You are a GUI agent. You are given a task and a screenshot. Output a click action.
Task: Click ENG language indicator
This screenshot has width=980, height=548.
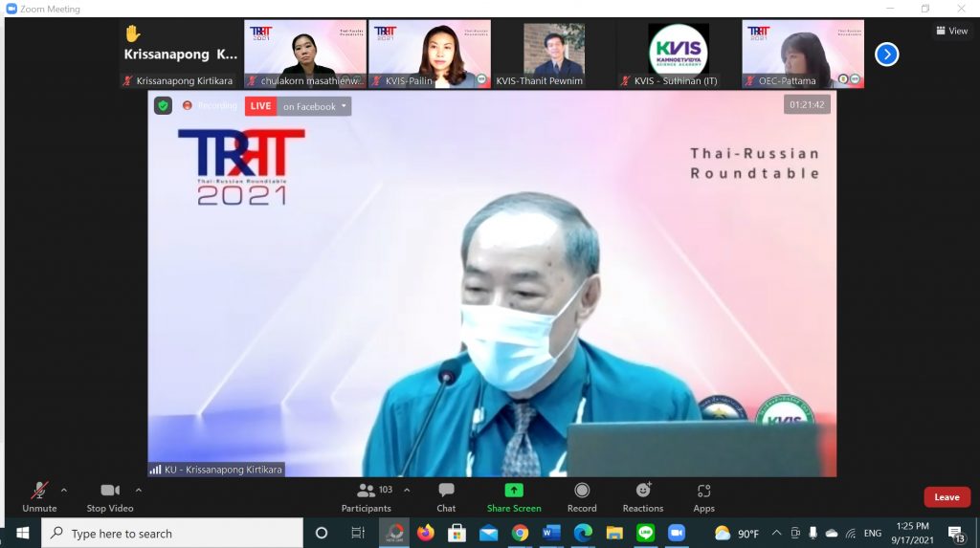tap(873, 533)
